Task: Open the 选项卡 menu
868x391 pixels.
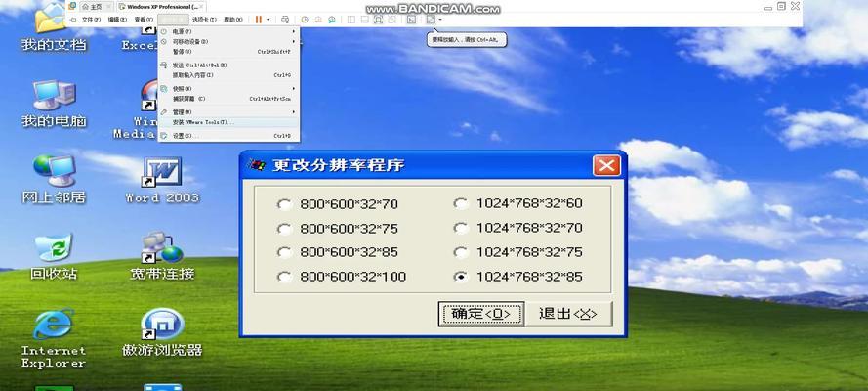Action: coord(203,20)
